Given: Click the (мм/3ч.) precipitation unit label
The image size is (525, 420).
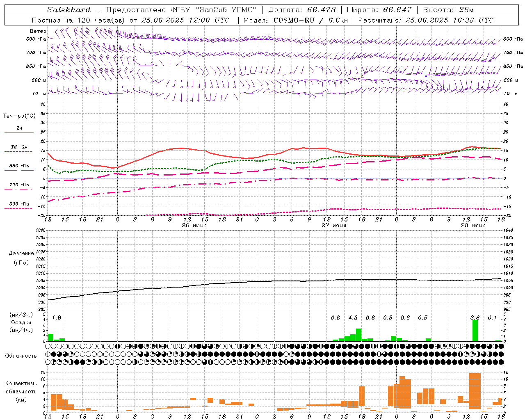Looking at the screenshot, I should (x=21, y=315).
